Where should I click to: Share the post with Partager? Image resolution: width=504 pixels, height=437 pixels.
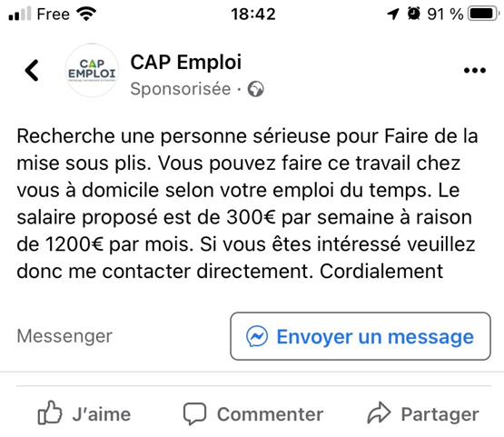click(x=423, y=413)
